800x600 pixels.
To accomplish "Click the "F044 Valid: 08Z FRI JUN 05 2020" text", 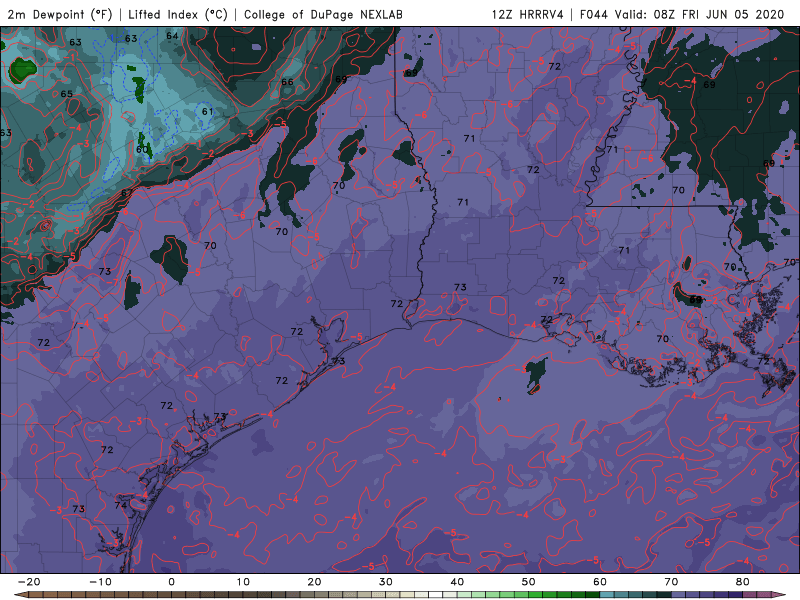I will 682,14.
